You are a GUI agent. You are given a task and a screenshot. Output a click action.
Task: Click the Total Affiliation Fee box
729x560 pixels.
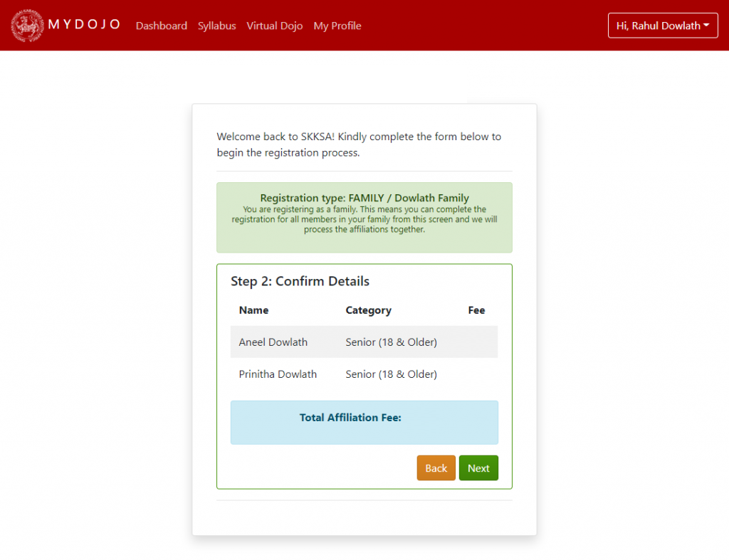coord(364,422)
